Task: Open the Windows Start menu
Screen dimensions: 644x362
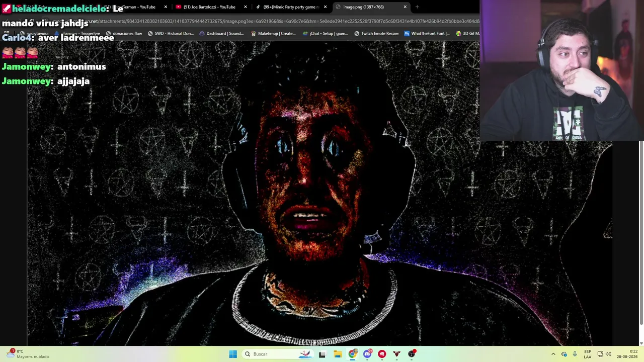Action: (233, 354)
